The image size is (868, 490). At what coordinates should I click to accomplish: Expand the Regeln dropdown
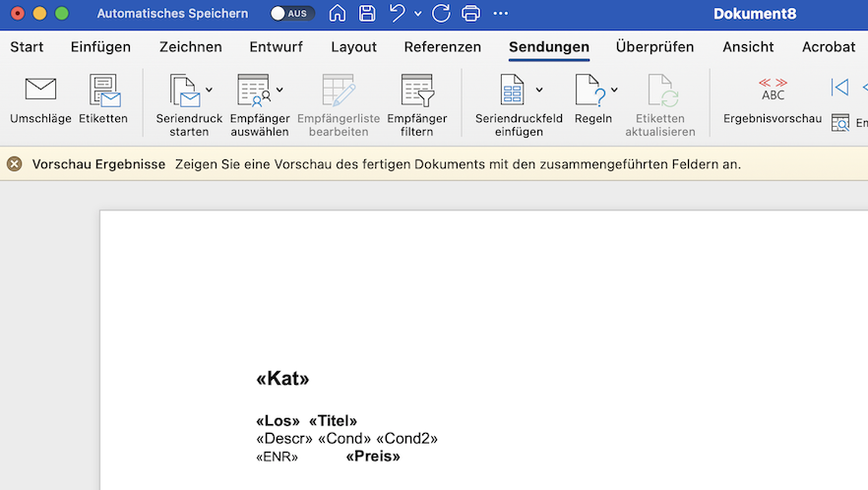point(614,90)
